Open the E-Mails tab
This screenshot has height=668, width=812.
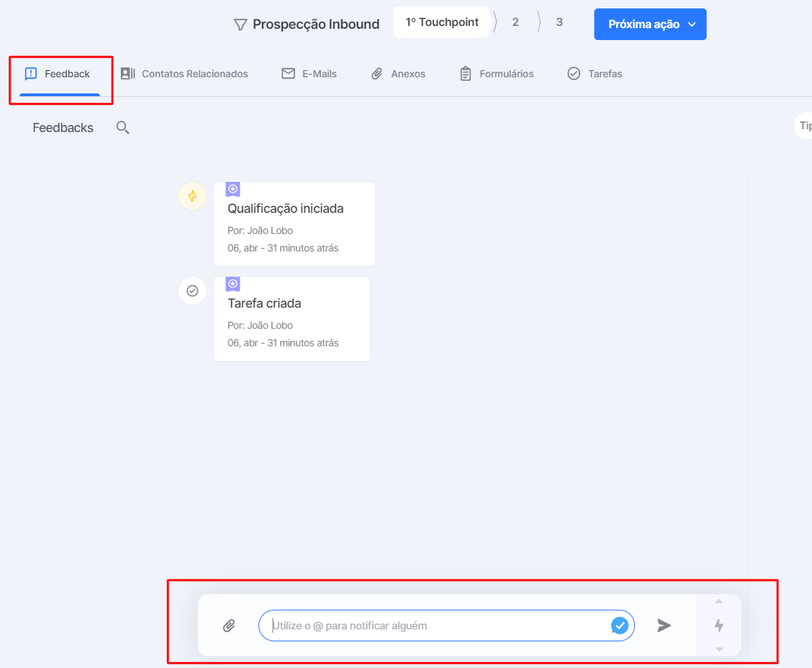(x=309, y=74)
